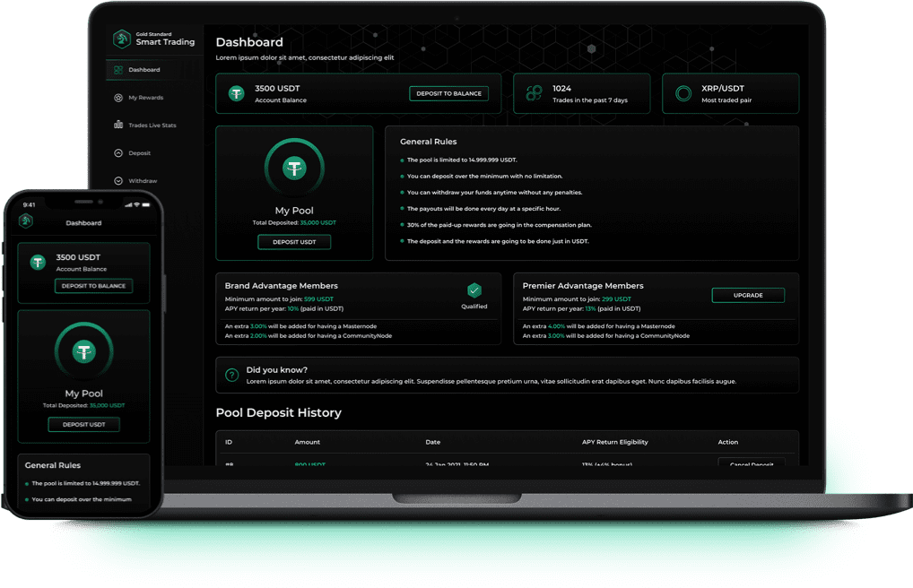The image size is (913, 588).
Task: Click the 299 USDT minimum amount value
Action: point(616,299)
